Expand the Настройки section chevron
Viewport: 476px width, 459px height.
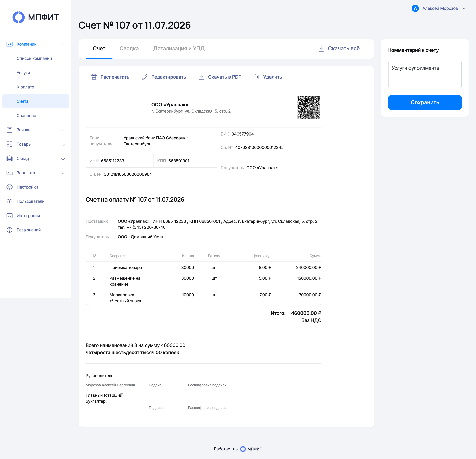63,188
